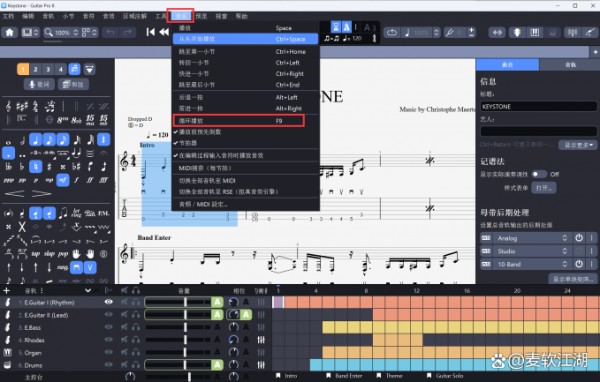Open the Studio mastering preset dropdown
The height and width of the screenshot is (382, 600).
coord(532,251)
